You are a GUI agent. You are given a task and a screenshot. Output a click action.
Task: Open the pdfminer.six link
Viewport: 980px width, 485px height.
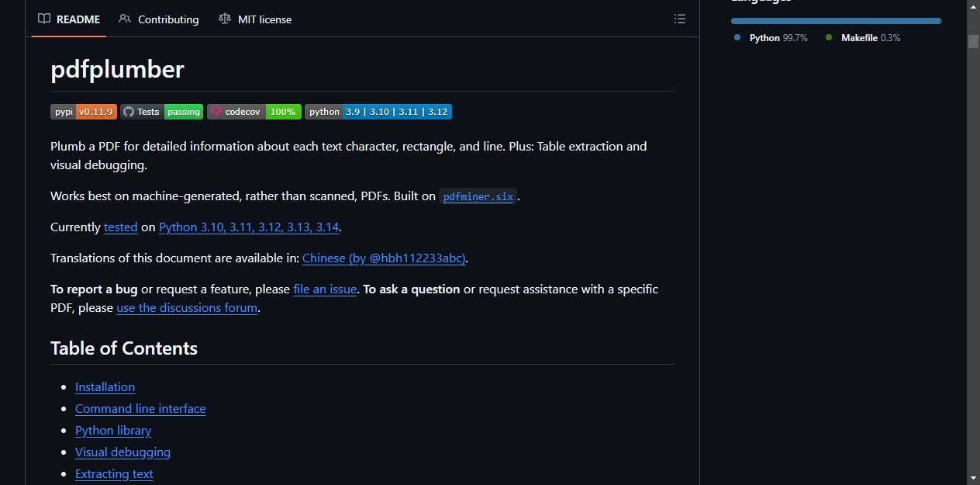tap(478, 196)
